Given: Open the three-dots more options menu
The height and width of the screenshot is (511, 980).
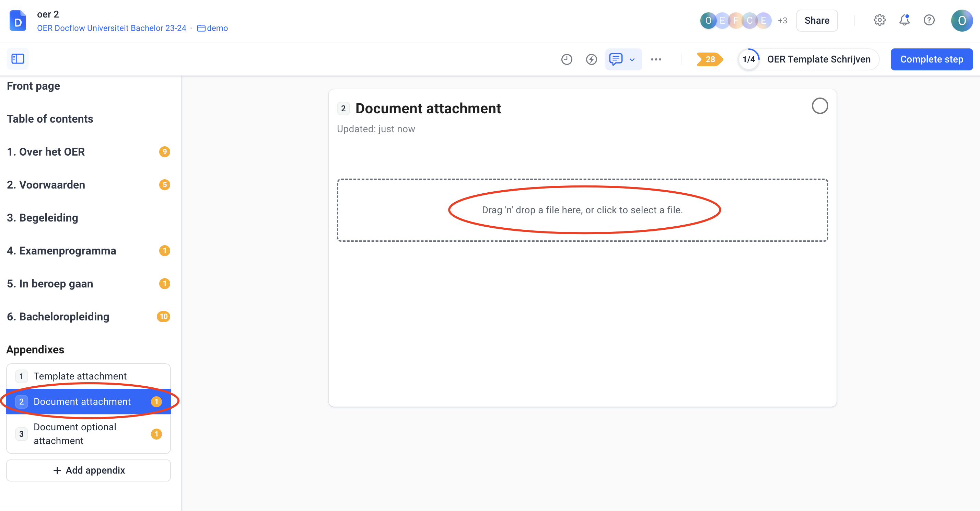Looking at the screenshot, I should click(656, 59).
